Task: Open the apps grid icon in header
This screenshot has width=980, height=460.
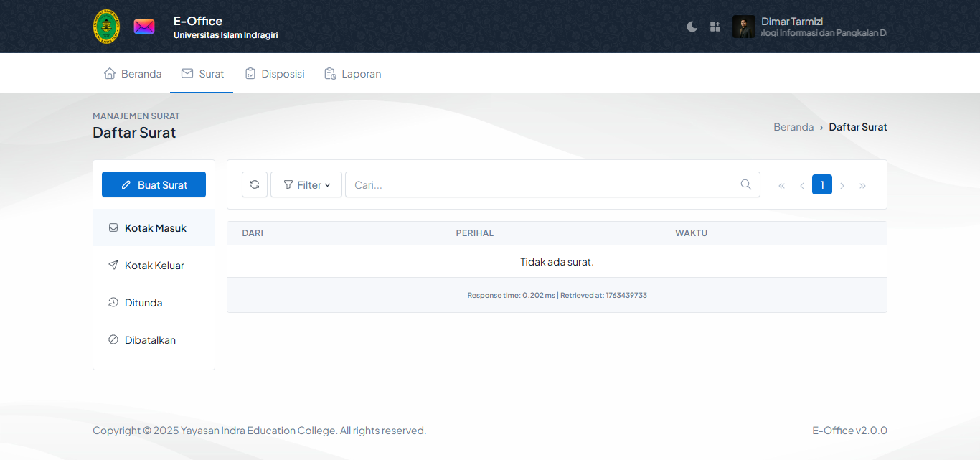Action: tap(715, 27)
